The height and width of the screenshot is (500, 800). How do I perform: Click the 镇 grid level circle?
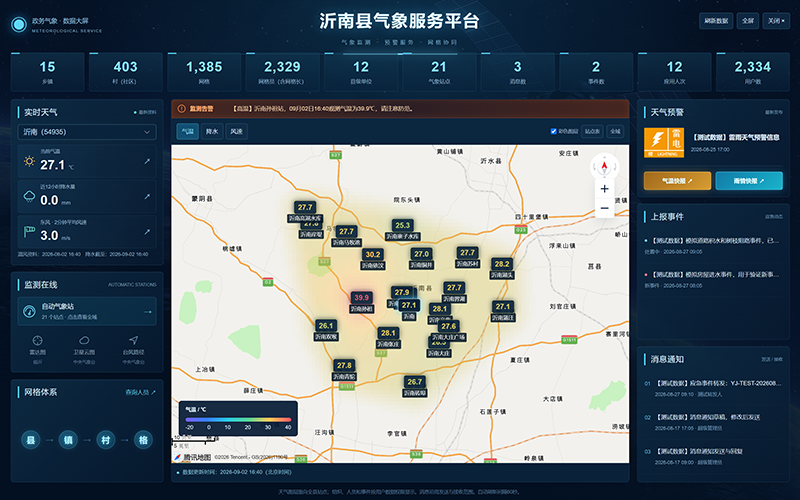68,440
